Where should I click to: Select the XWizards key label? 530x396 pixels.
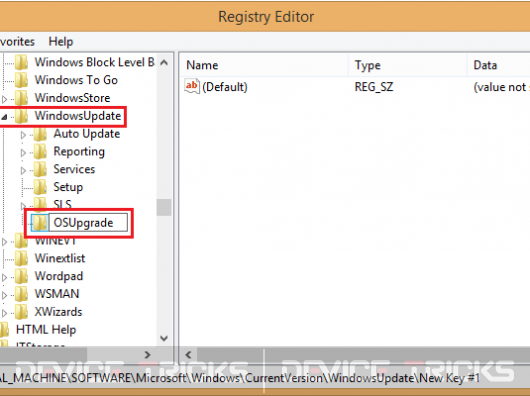[x=58, y=312]
